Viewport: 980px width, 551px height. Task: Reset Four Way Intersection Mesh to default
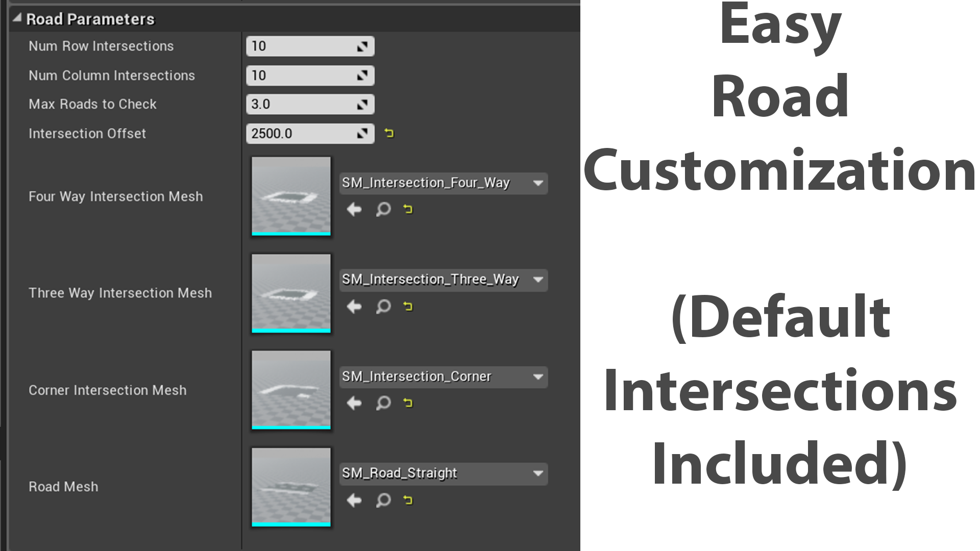[x=408, y=209]
